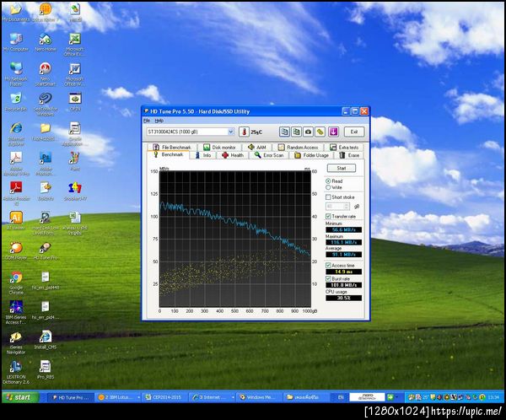Open Microsoft Office Word desktop shortcut
The image size is (506, 420).
pos(75,74)
